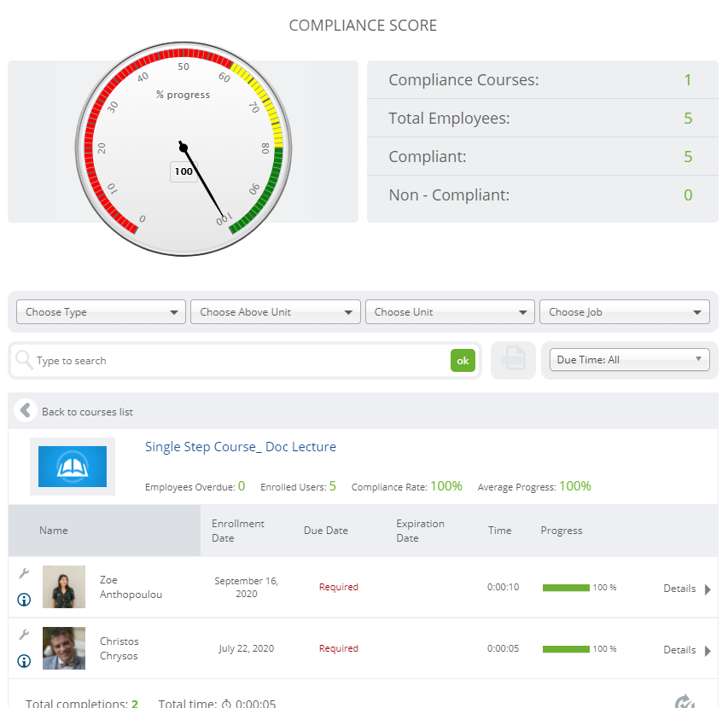Click the Enrolled Users: 5 statistic
This screenshot has height=708, width=728.
(x=298, y=486)
